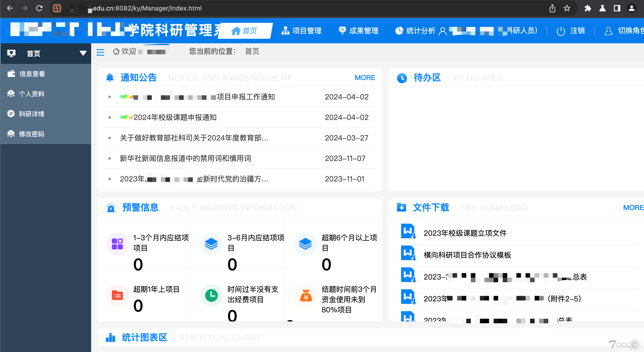644x352 pixels.
Task: Click the layers icon for 3-6月内应结项项目
Action: pyautogui.click(x=211, y=244)
